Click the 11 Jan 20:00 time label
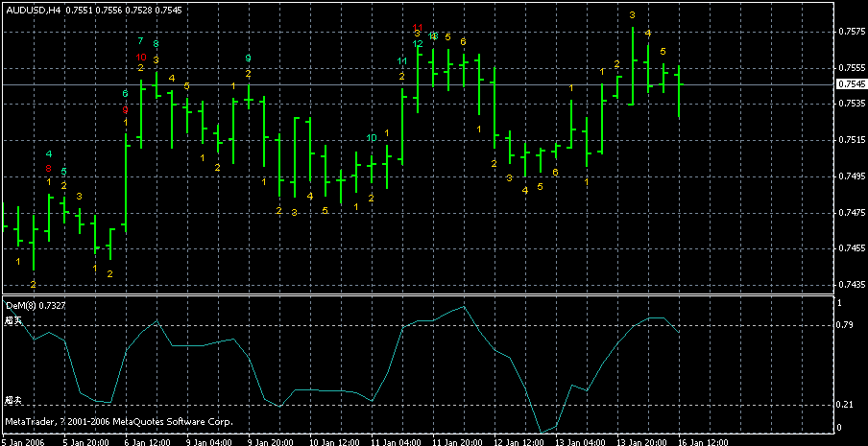The image size is (868, 446). pyautogui.click(x=457, y=441)
